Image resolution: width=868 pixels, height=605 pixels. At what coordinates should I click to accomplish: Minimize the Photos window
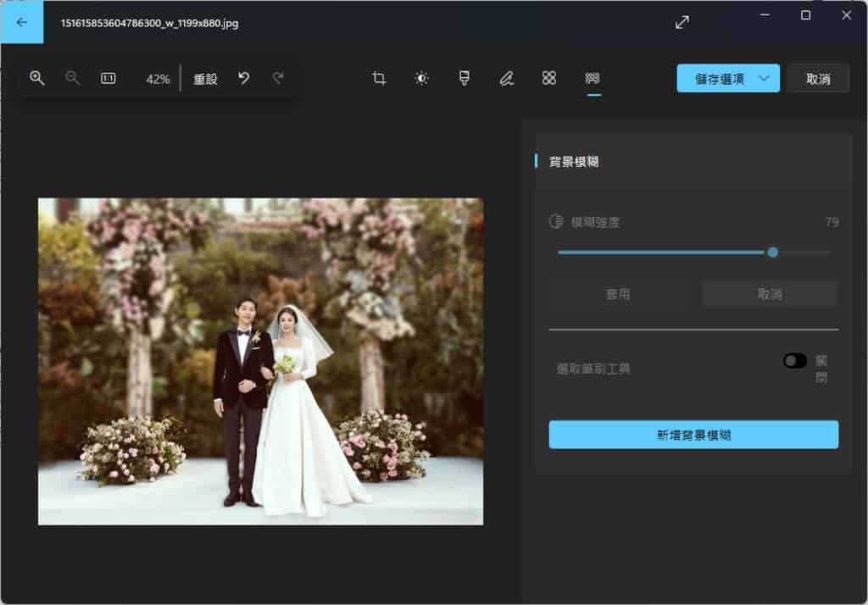[765, 15]
